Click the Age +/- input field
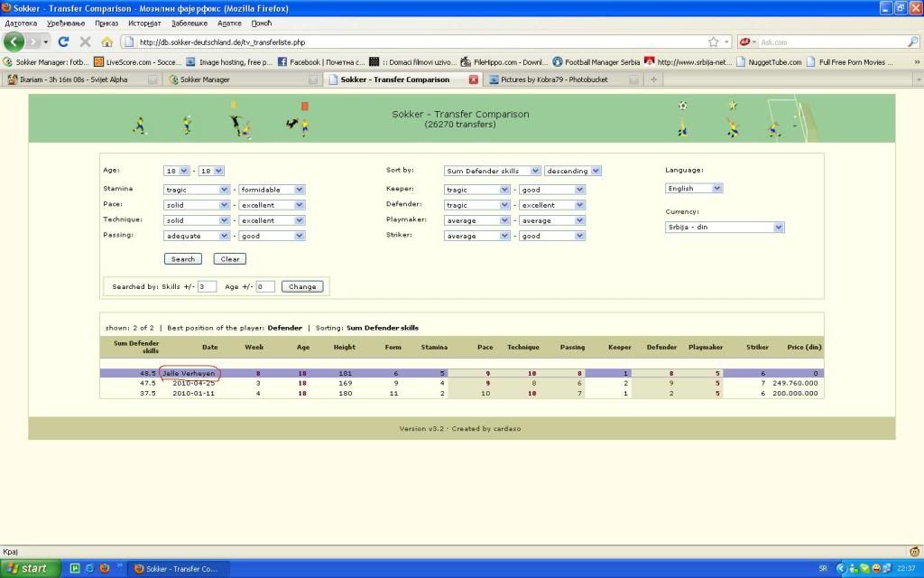The width and height of the screenshot is (924, 578). [x=265, y=286]
